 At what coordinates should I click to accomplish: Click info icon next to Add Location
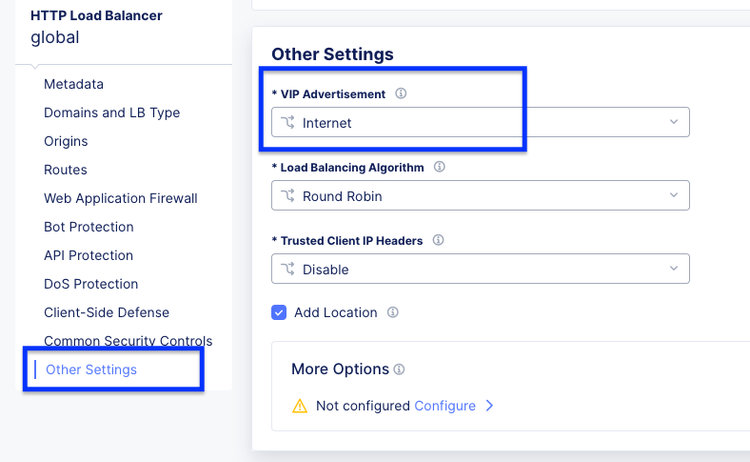[393, 313]
